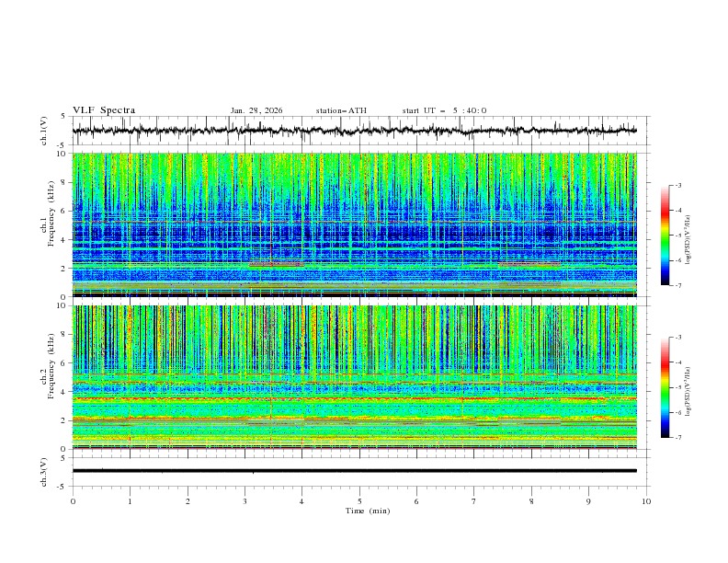Click the ch.2 color scale bar
The width and height of the screenshot is (728, 563).
pyautogui.click(x=665, y=387)
